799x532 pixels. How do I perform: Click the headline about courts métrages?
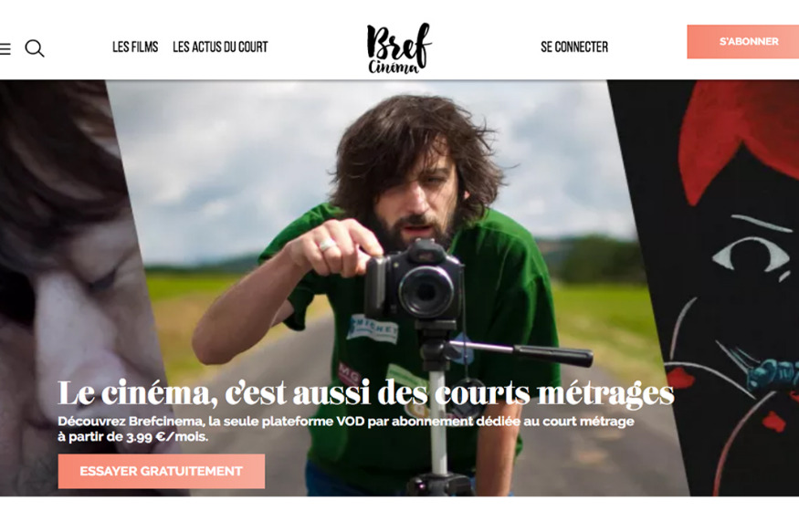pos(366,393)
